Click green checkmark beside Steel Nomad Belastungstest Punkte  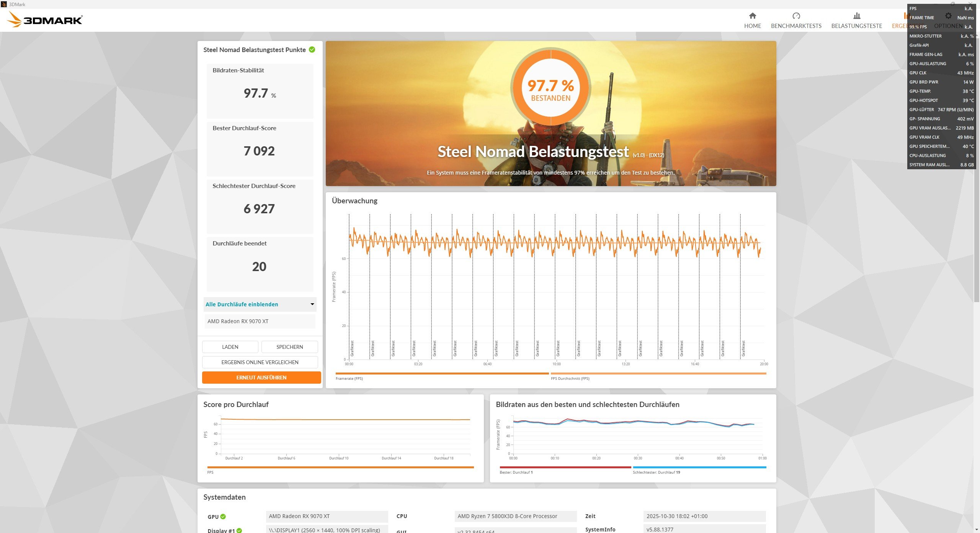312,49
